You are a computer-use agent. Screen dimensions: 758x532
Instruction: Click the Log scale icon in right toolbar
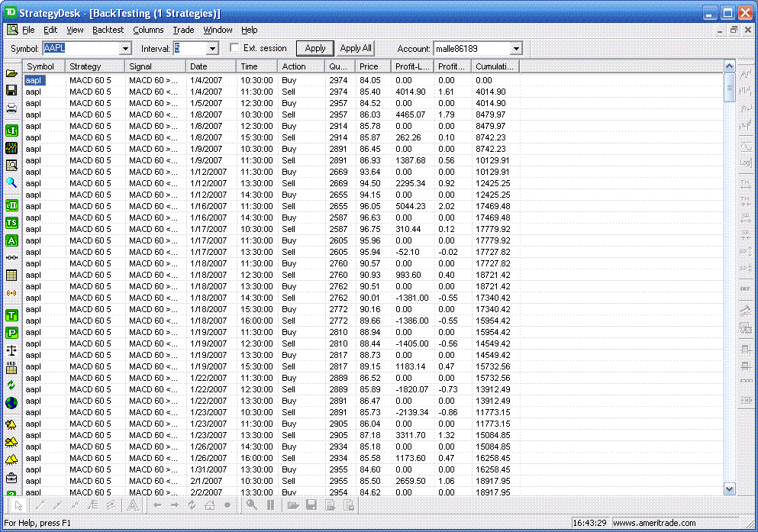(x=746, y=163)
